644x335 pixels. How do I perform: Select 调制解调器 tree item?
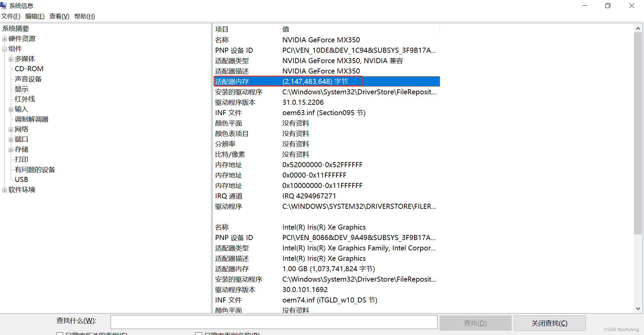(32, 119)
